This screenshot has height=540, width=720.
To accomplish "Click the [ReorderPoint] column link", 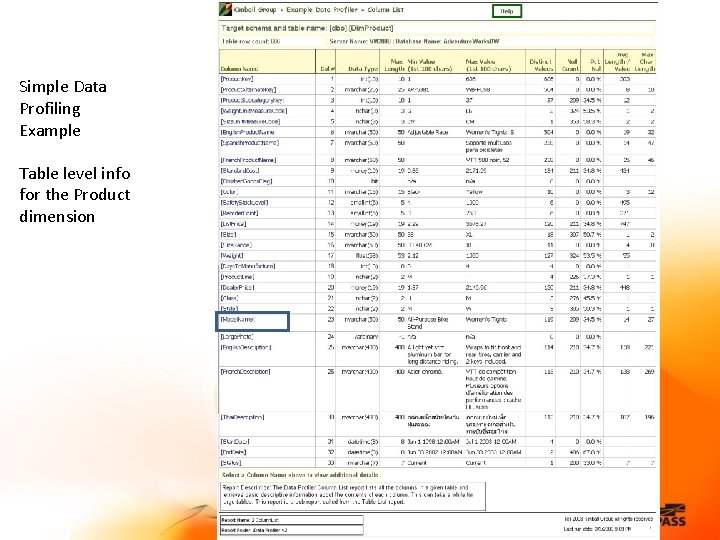I will coord(239,213).
